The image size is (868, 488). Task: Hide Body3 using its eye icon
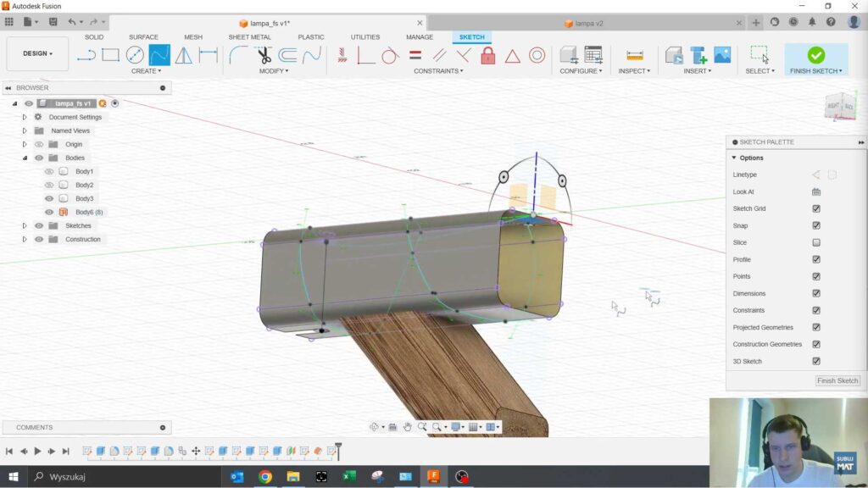pyautogui.click(x=49, y=198)
